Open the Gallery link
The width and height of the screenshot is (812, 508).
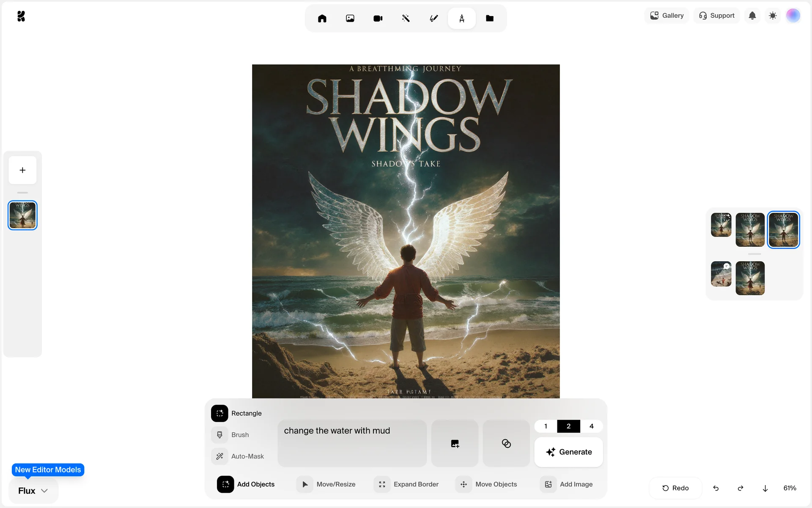click(x=667, y=16)
